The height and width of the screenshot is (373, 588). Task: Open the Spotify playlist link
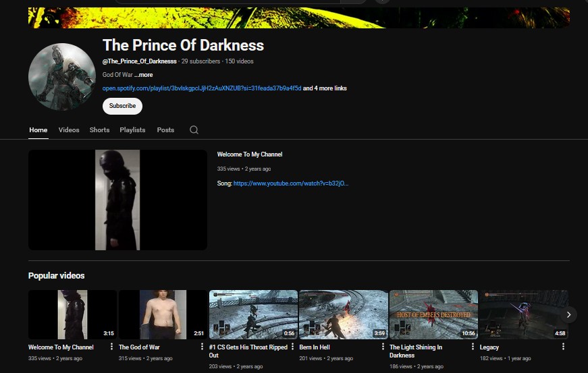[x=202, y=88]
